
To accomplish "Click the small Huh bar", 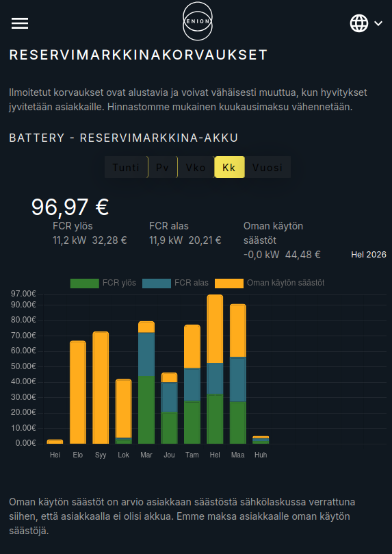I will click(x=261, y=440).
